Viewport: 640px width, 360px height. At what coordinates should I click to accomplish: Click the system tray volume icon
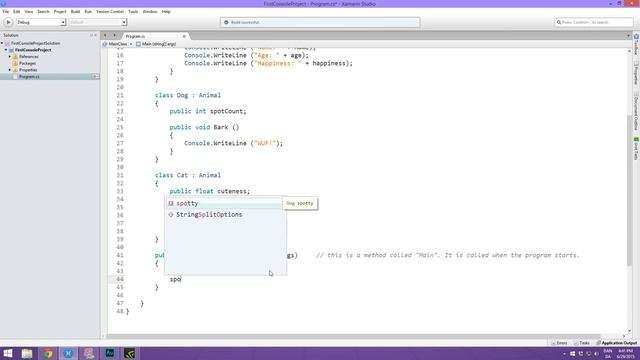click(x=596, y=353)
